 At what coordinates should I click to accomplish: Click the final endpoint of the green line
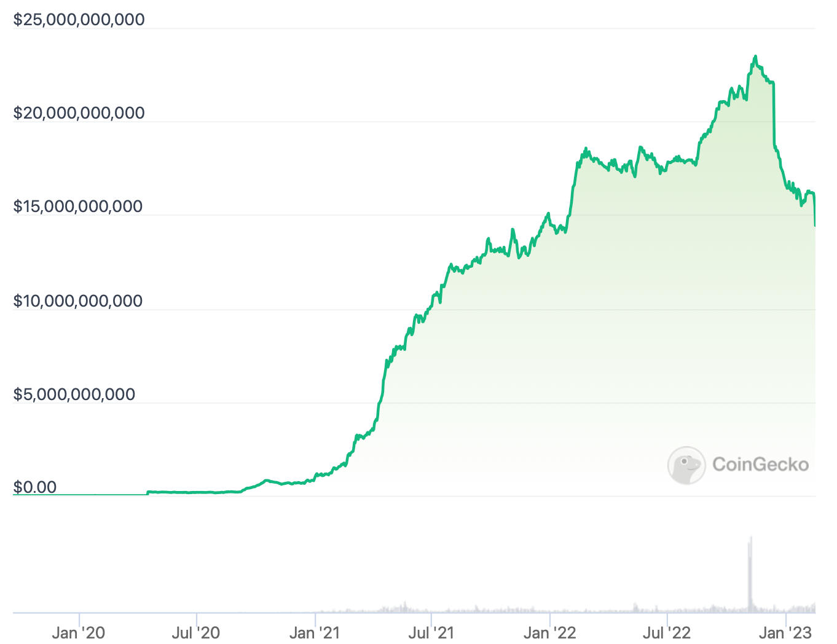(x=815, y=226)
